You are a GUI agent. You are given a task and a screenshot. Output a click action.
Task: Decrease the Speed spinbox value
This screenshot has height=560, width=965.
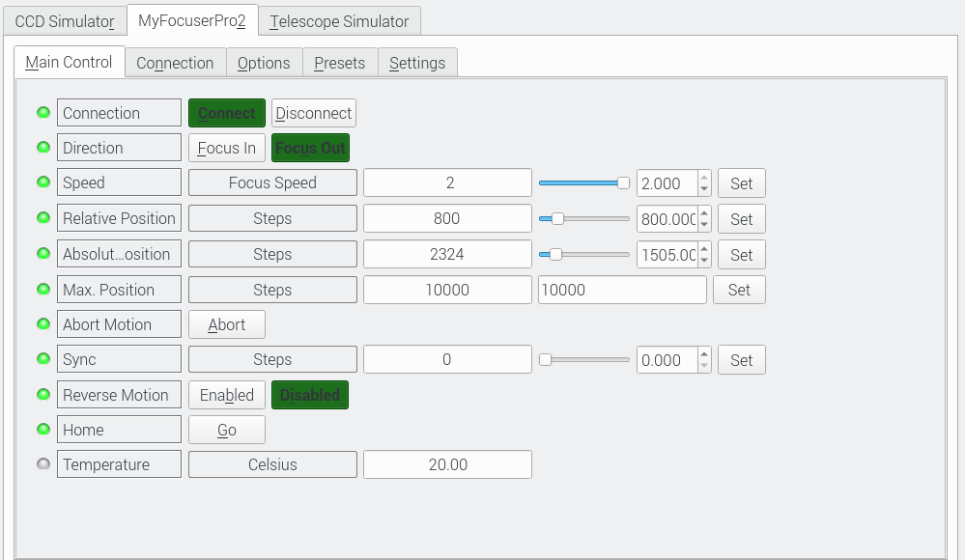pyautogui.click(x=704, y=189)
